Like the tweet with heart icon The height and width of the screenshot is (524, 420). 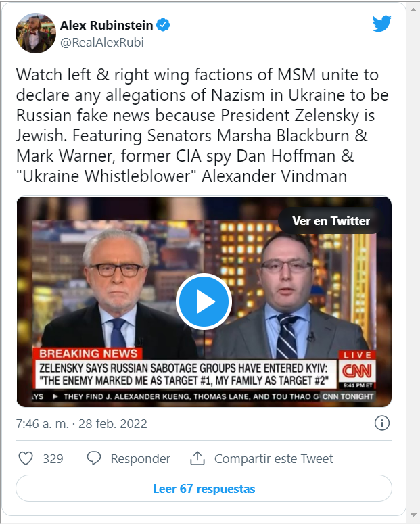pyautogui.click(x=26, y=458)
